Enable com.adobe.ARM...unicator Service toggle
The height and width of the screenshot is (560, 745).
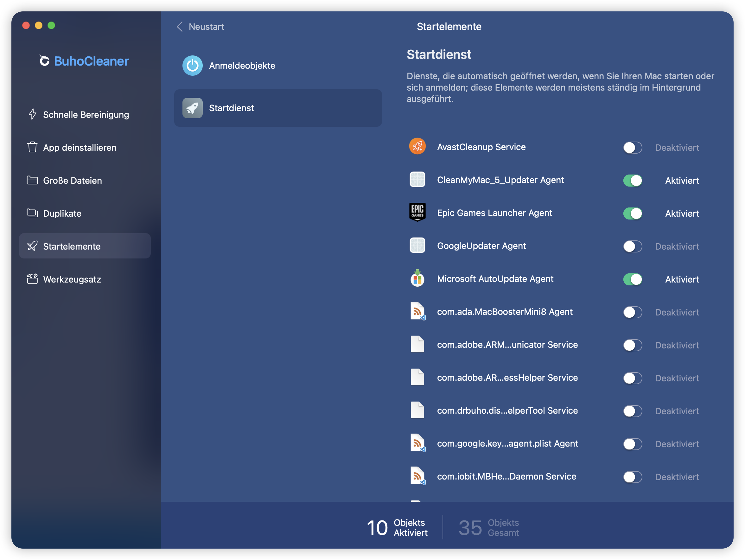(x=633, y=345)
